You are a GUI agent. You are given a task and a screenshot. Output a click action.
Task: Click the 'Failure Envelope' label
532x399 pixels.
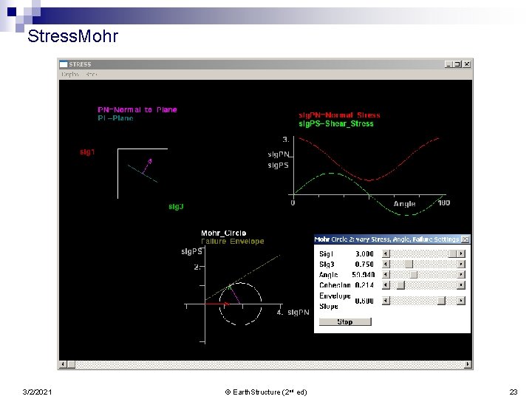(x=233, y=241)
